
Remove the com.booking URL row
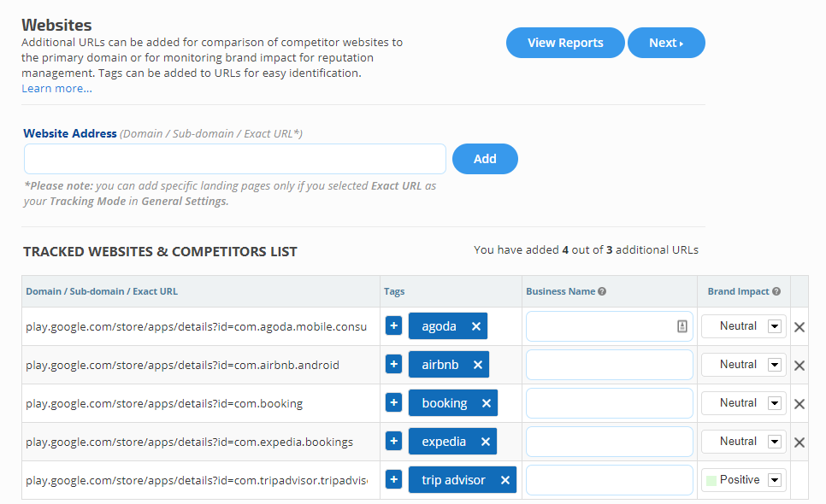click(799, 403)
